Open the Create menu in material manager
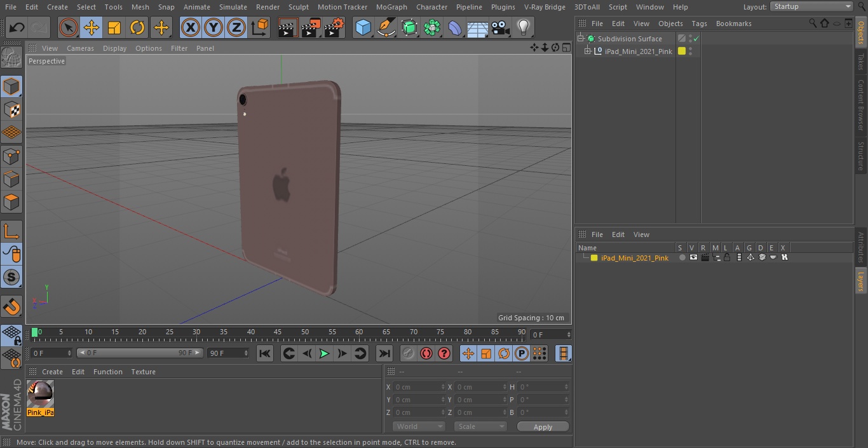Screen dimensions: 868x448 52,372
